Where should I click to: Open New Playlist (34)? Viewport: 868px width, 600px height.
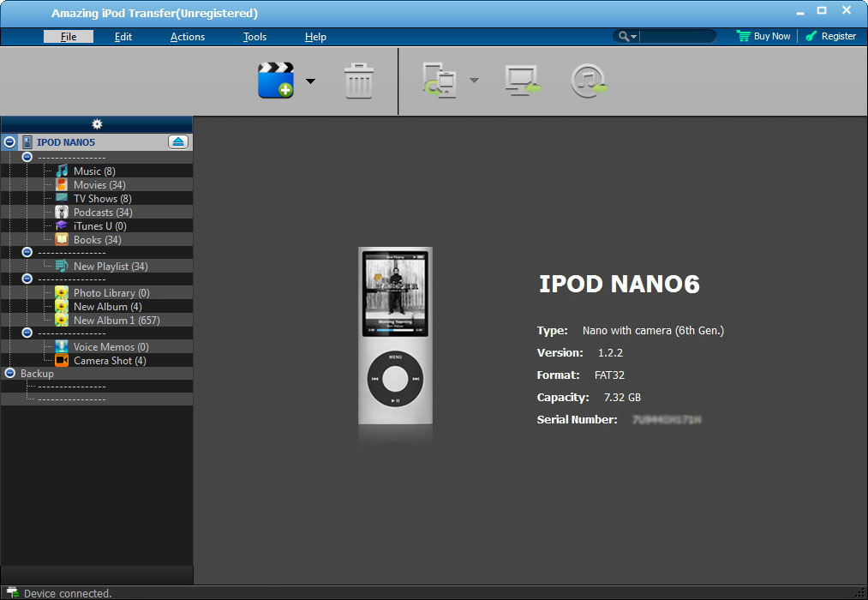click(x=111, y=267)
